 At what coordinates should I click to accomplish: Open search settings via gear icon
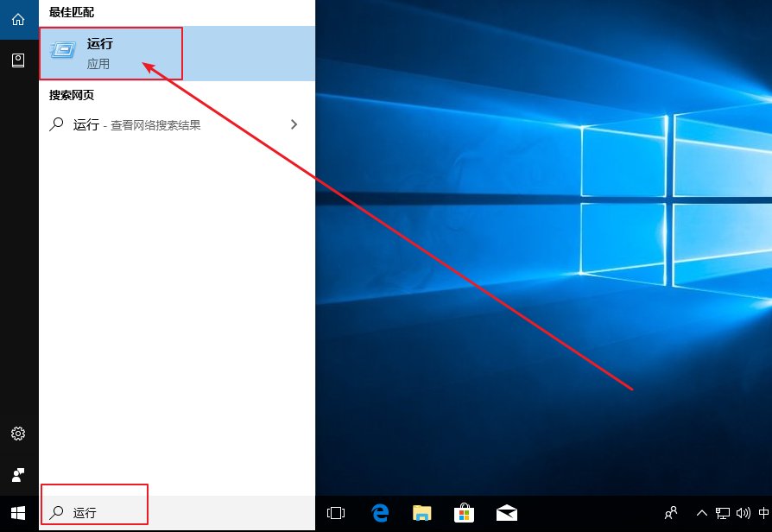coord(18,433)
